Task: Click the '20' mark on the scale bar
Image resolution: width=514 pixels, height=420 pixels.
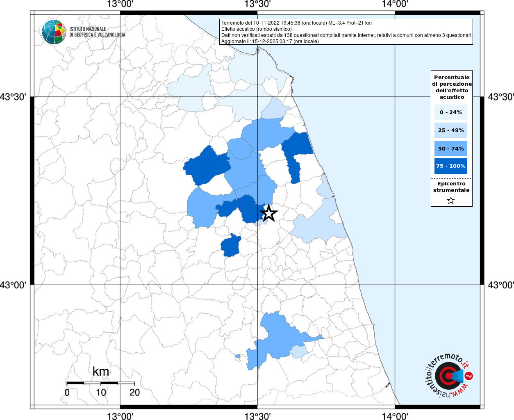Action: (134, 393)
